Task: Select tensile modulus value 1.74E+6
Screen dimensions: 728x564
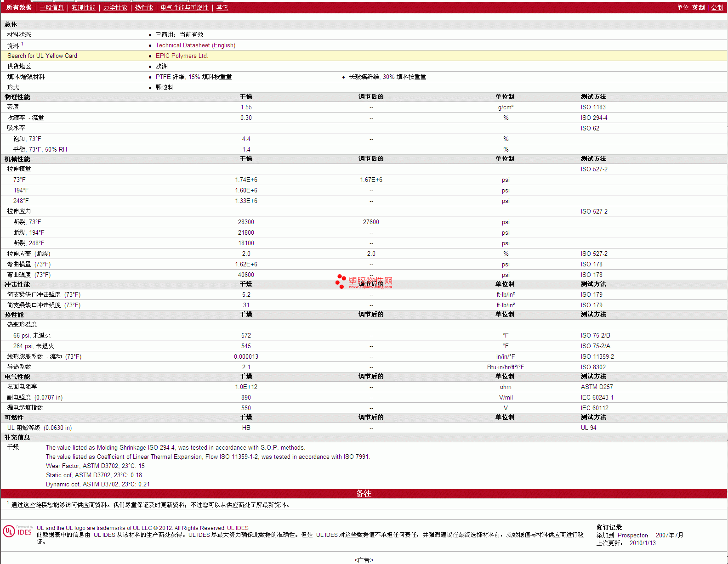Action: [x=246, y=180]
